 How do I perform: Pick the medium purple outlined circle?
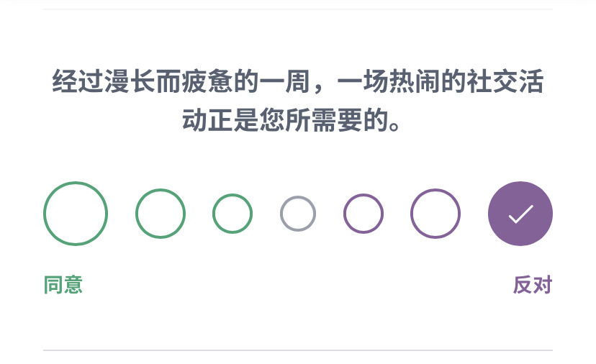pos(435,214)
